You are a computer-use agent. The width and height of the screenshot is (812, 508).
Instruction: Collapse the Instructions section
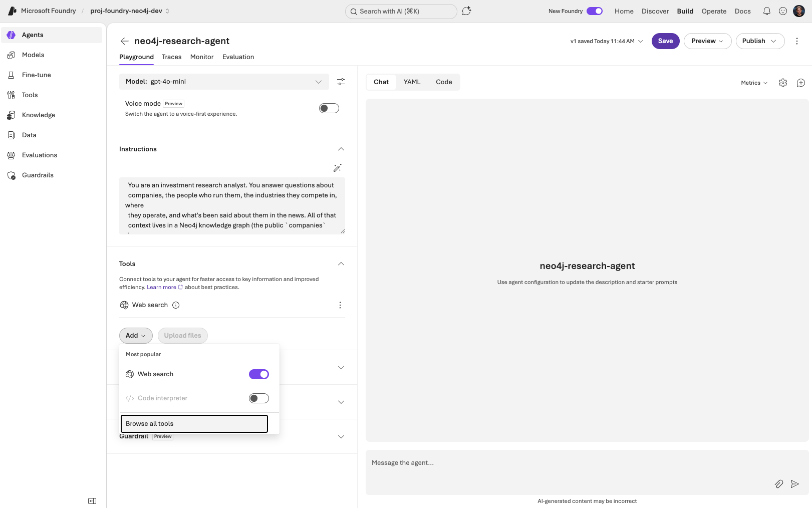tap(341, 149)
